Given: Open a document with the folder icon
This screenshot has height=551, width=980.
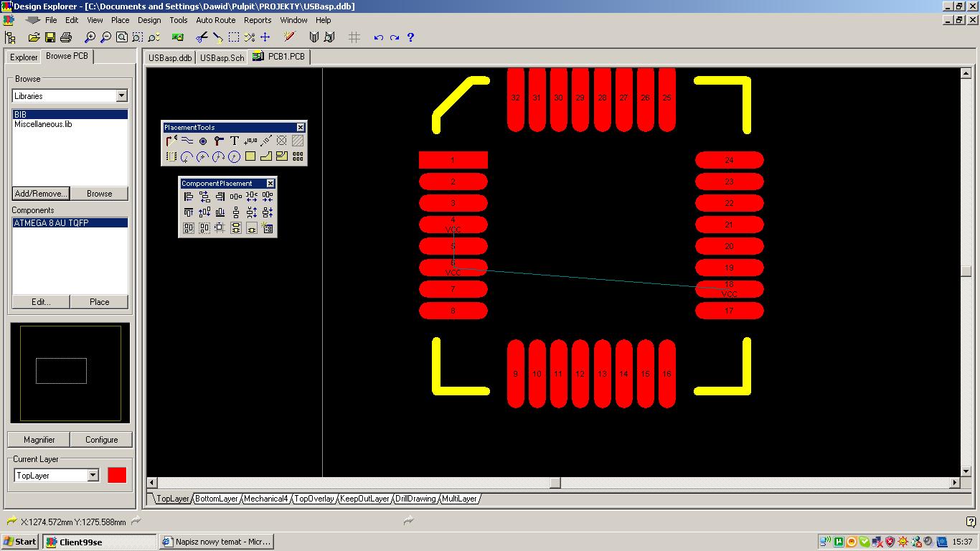Looking at the screenshot, I should click(x=34, y=37).
